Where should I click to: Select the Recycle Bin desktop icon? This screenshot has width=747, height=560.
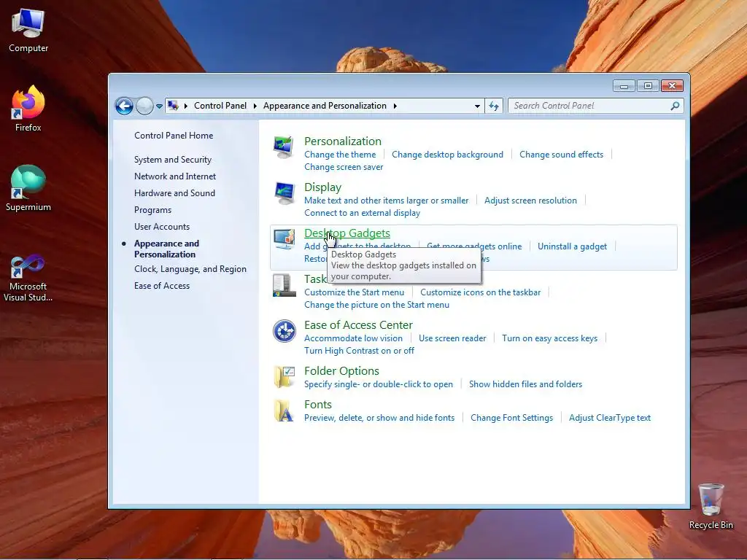(x=711, y=506)
